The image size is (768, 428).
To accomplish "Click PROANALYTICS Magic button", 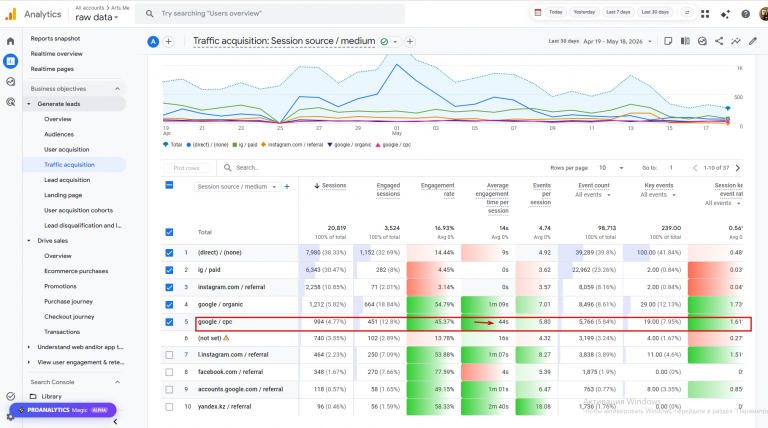I will click(x=63, y=410).
